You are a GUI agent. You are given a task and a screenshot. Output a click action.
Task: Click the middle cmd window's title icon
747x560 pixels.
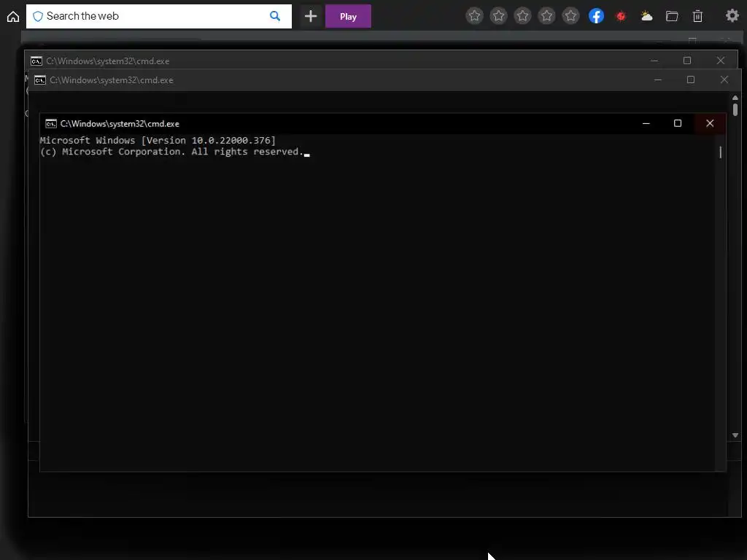(40, 80)
